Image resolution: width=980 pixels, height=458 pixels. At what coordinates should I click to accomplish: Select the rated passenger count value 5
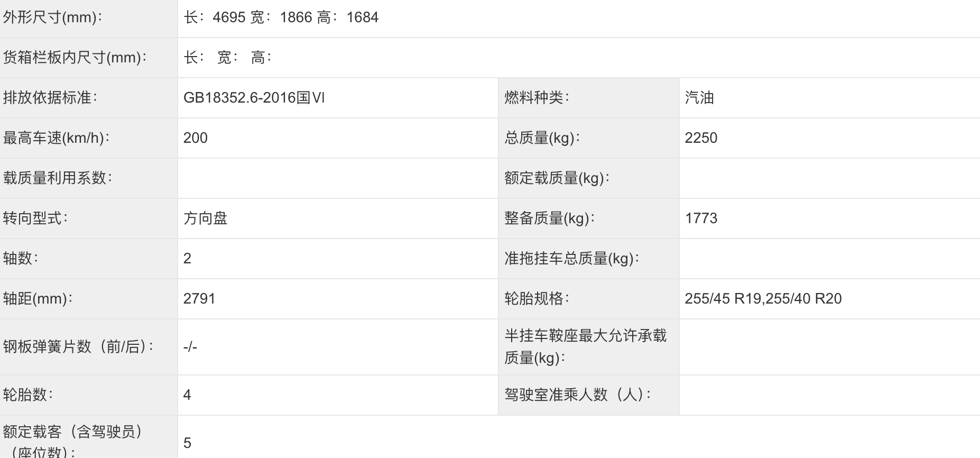(187, 443)
